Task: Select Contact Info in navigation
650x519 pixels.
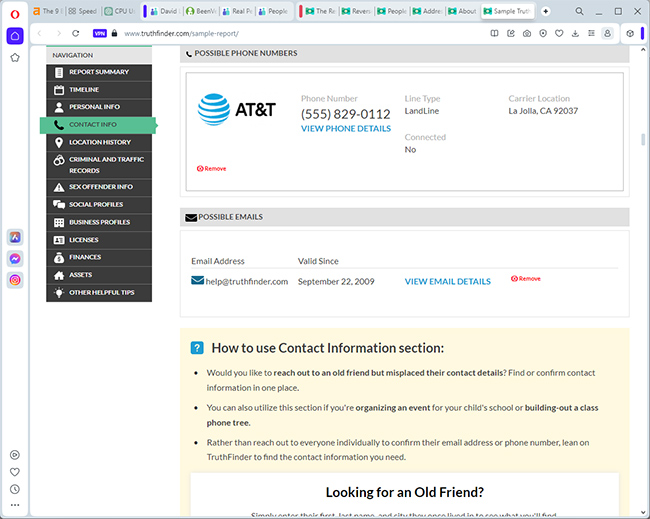Action: [99, 125]
